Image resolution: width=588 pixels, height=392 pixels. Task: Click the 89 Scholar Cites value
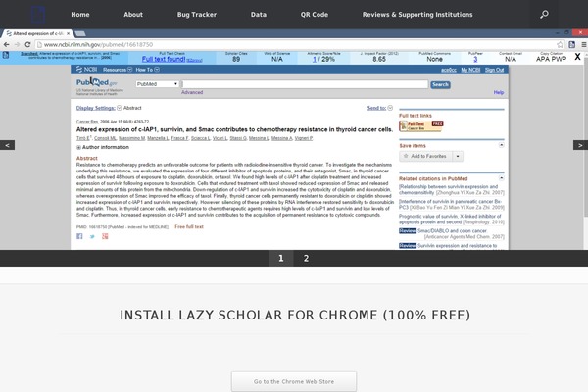236,59
